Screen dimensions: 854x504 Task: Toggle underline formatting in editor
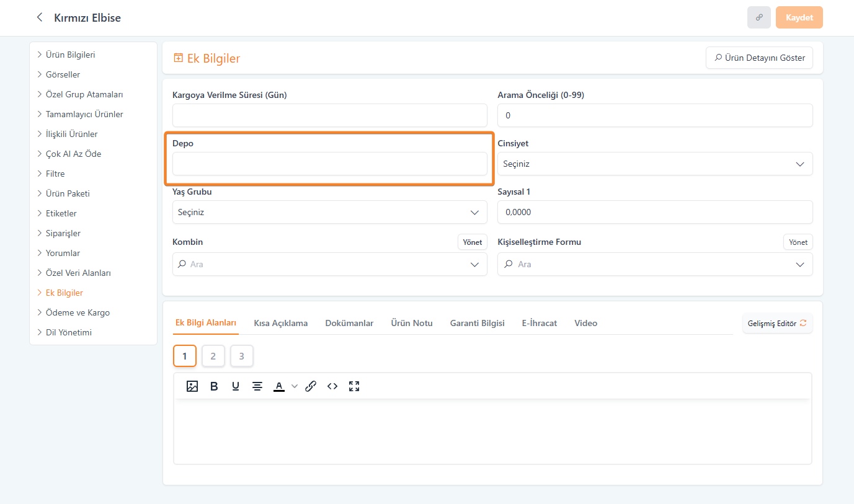pos(236,386)
